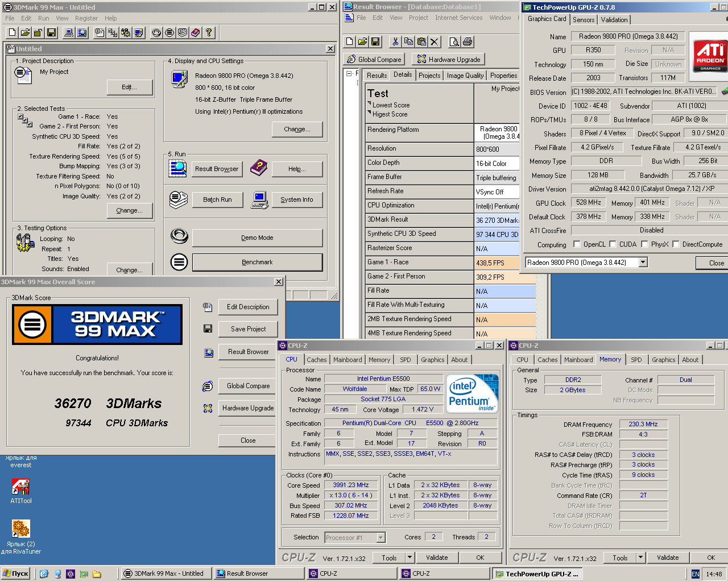
Task: Switch to TechPowerUp GPU-Z taskbar button
Action: (537, 573)
